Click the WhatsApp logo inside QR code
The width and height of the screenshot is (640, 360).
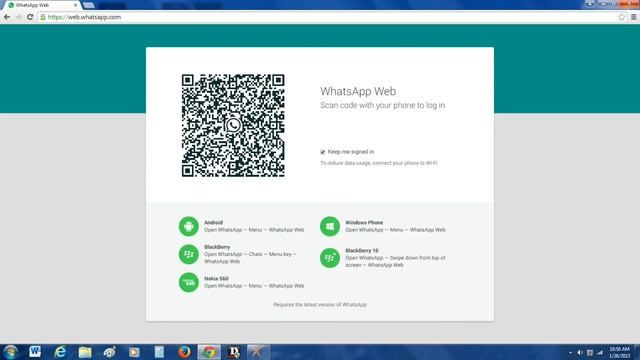tap(233, 125)
